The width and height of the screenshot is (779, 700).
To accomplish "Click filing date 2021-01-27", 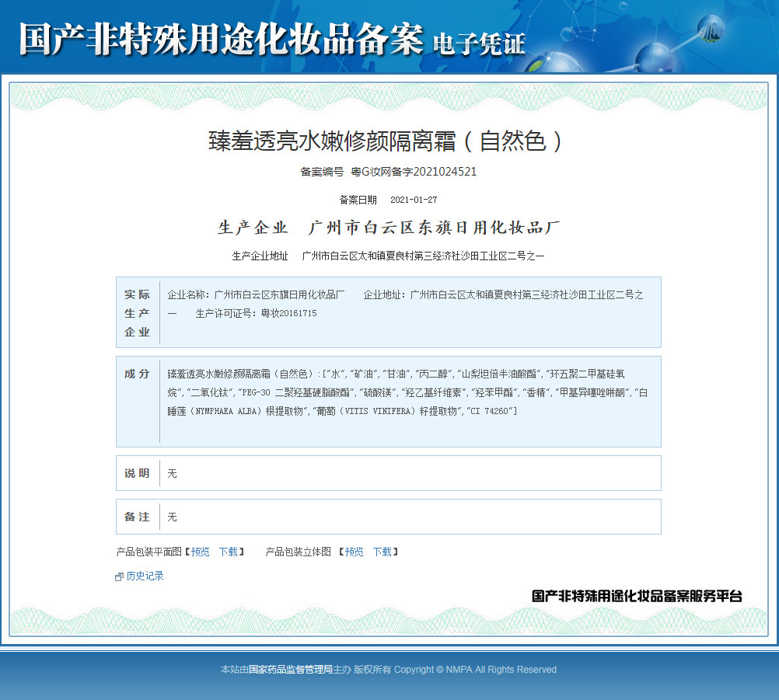I will click(x=414, y=200).
